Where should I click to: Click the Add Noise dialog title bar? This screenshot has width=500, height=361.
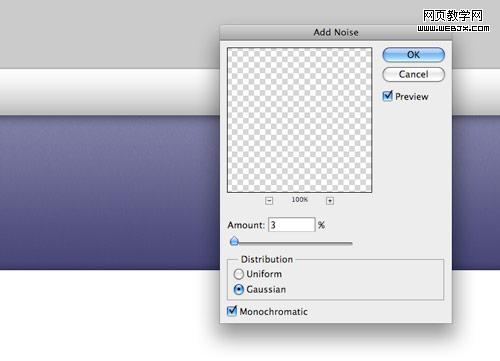coord(336,32)
